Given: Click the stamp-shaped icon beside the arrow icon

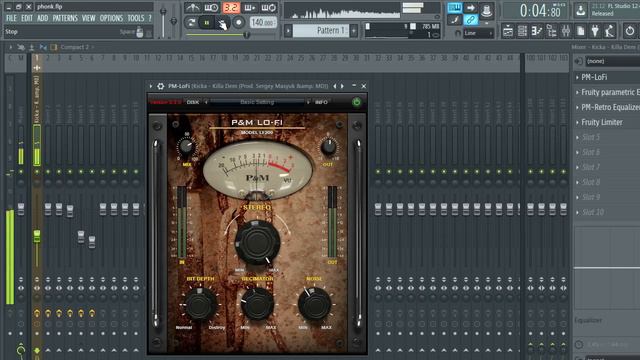Looking at the screenshot, I should click(x=486, y=10).
